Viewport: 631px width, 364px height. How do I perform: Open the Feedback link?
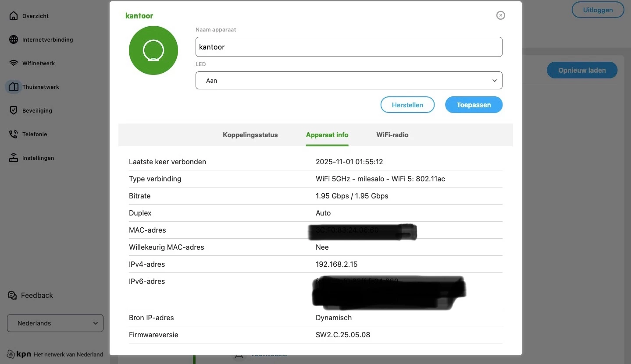[x=37, y=295]
